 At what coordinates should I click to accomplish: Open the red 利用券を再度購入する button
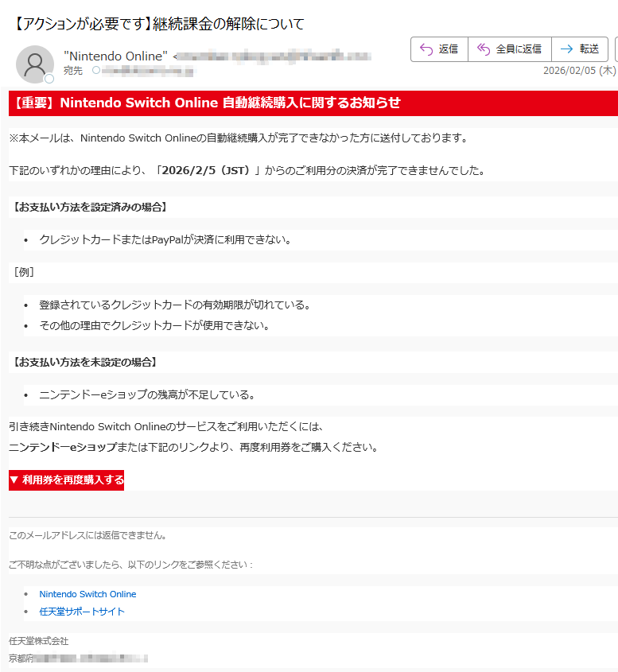tap(67, 480)
